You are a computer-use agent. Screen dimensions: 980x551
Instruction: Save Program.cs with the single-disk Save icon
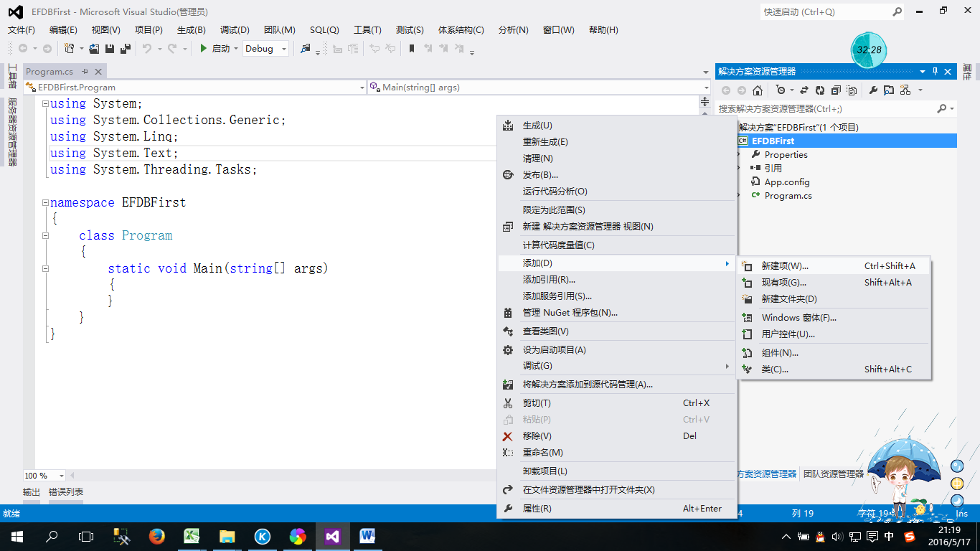(x=110, y=48)
